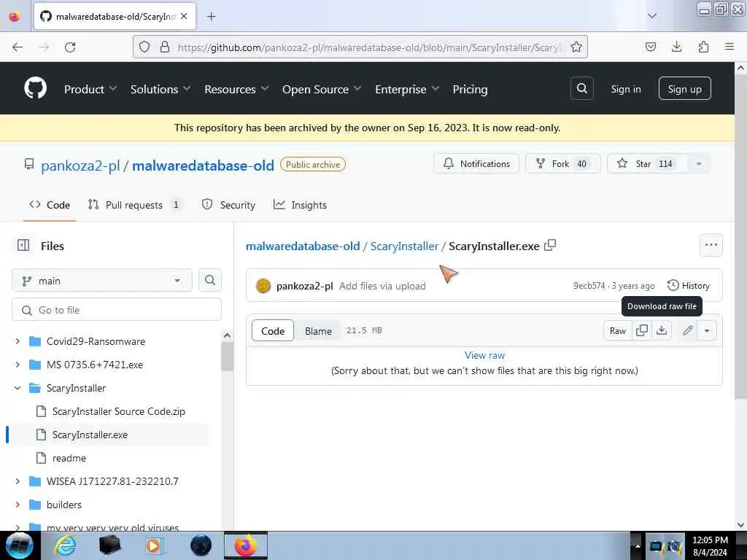
Task: Bookmark this page star icon
Action: coord(576,47)
